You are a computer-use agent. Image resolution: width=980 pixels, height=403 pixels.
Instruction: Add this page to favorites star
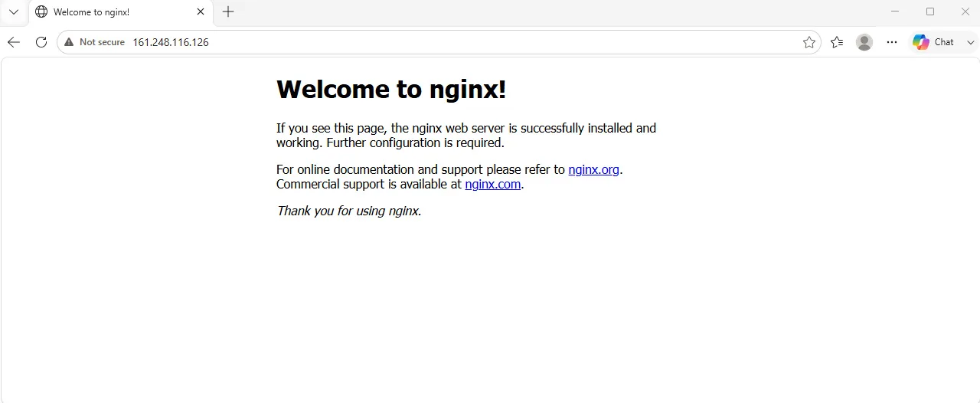tap(808, 42)
